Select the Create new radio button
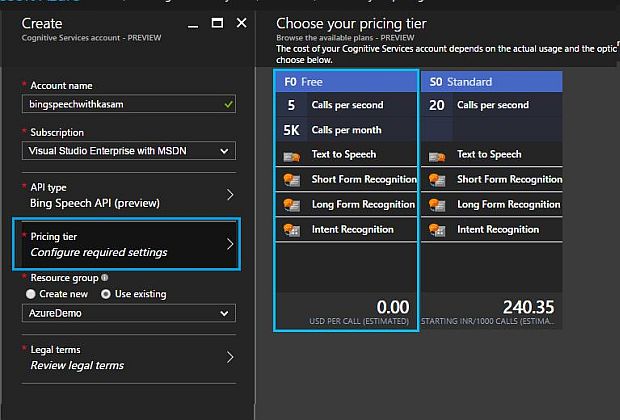This screenshot has width=620, height=420. (31, 294)
